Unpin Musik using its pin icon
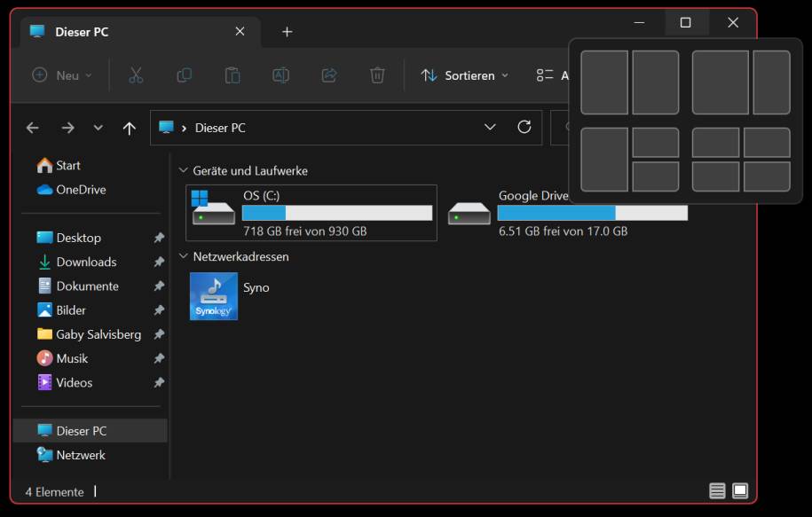Screen dimensions: 812x517 coord(159,358)
